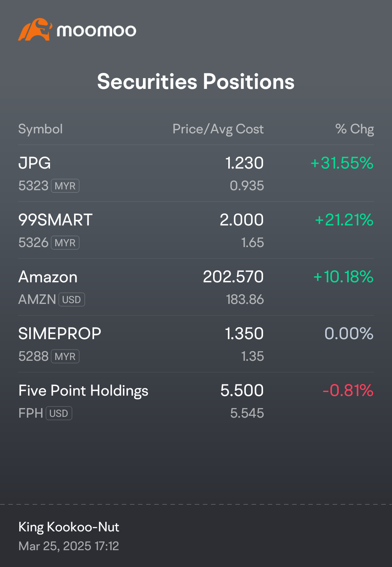Open the 99SMART stock position

pyautogui.click(x=196, y=230)
